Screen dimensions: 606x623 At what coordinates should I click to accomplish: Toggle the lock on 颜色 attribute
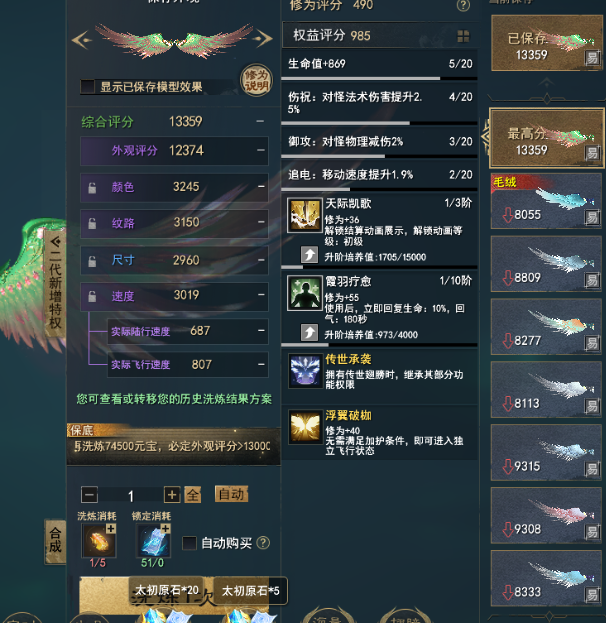[92, 187]
